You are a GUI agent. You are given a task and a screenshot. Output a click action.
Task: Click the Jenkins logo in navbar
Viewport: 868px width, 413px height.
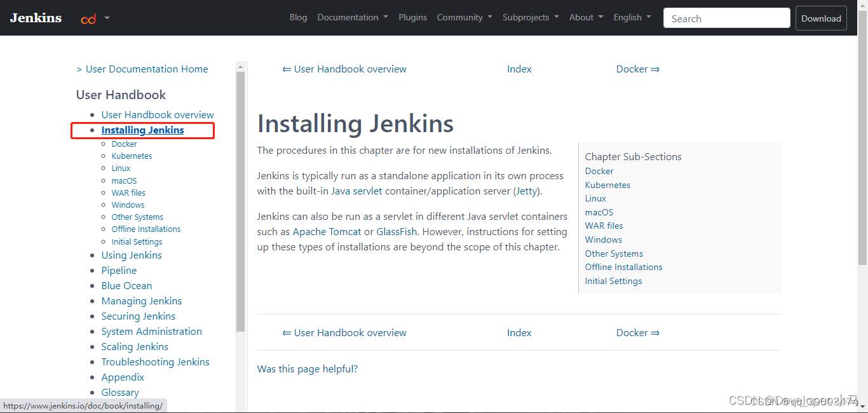(36, 18)
